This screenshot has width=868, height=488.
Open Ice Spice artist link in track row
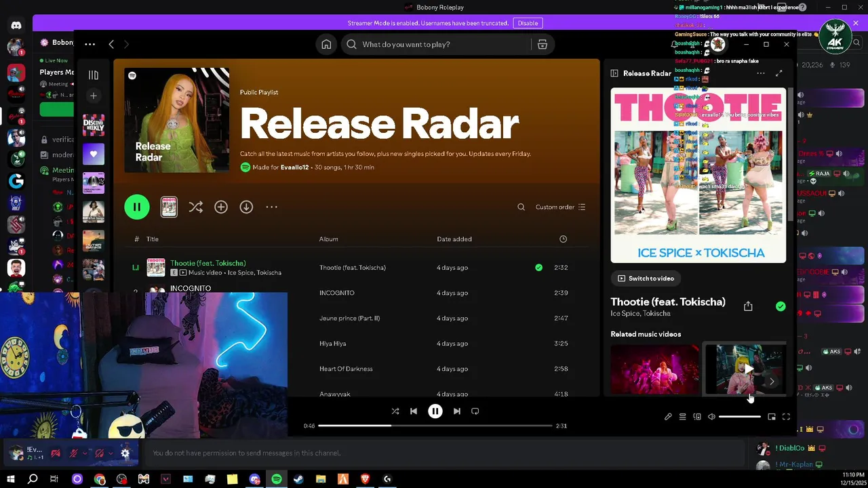[241, 272]
